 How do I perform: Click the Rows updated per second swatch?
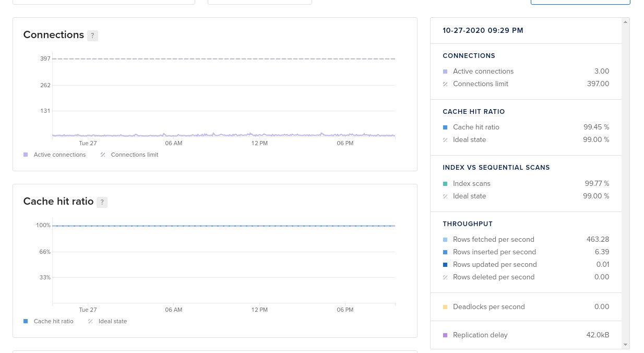pyautogui.click(x=445, y=265)
